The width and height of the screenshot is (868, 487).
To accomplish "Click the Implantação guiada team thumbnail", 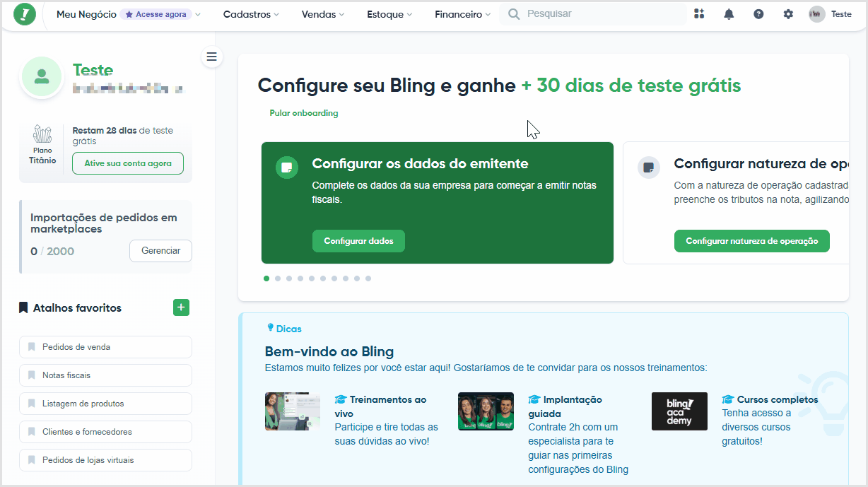I will 486,411.
